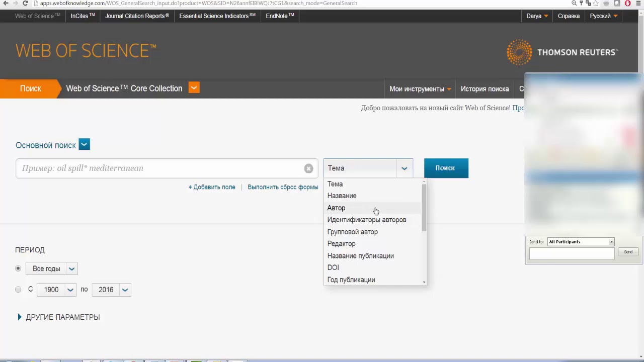
Task: Choose 'Редактор' in the field list
Action: (373, 244)
